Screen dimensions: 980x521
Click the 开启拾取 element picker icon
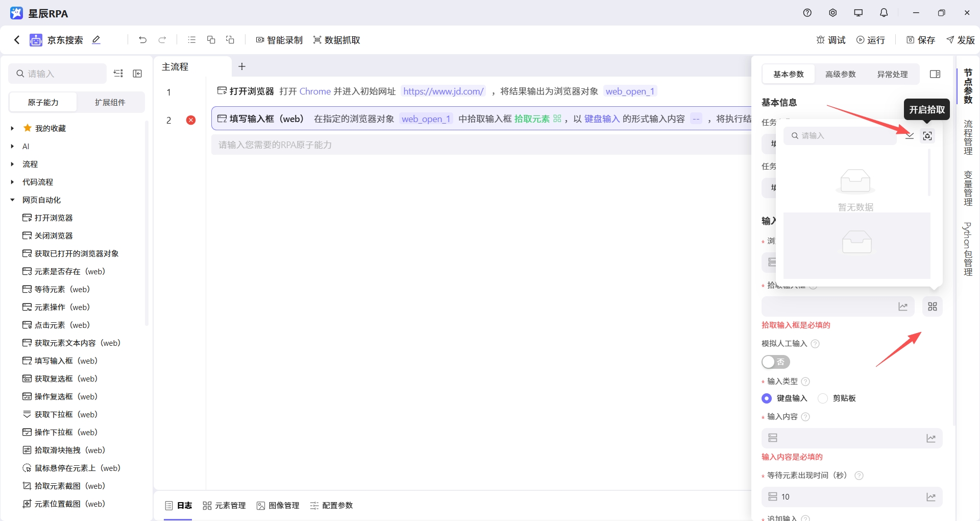click(928, 135)
